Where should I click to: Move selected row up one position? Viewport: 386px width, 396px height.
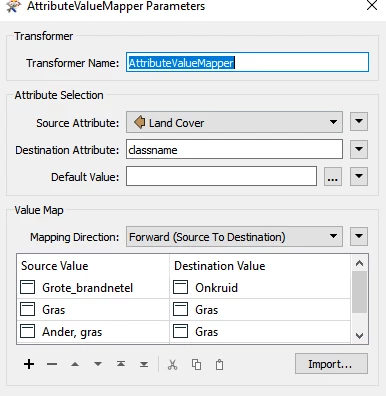point(75,364)
